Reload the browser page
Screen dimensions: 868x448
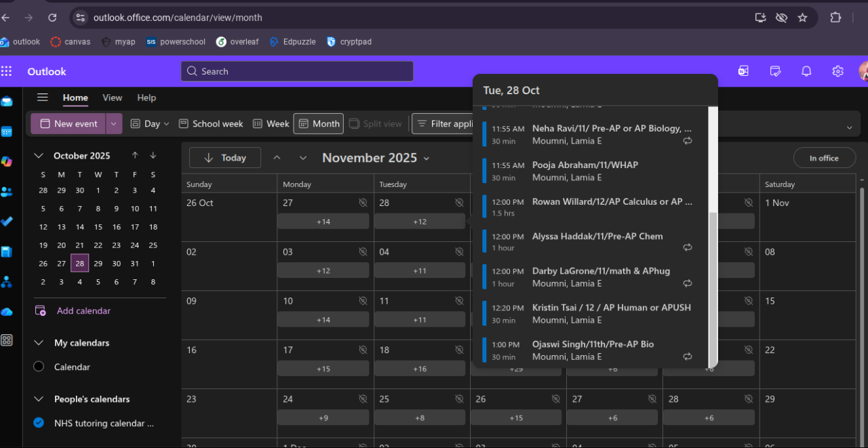pyautogui.click(x=52, y=18)
